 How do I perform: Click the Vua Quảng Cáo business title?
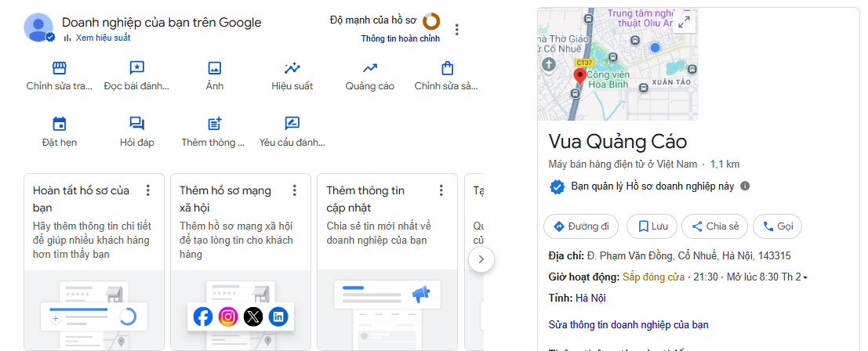pos(618,142)
